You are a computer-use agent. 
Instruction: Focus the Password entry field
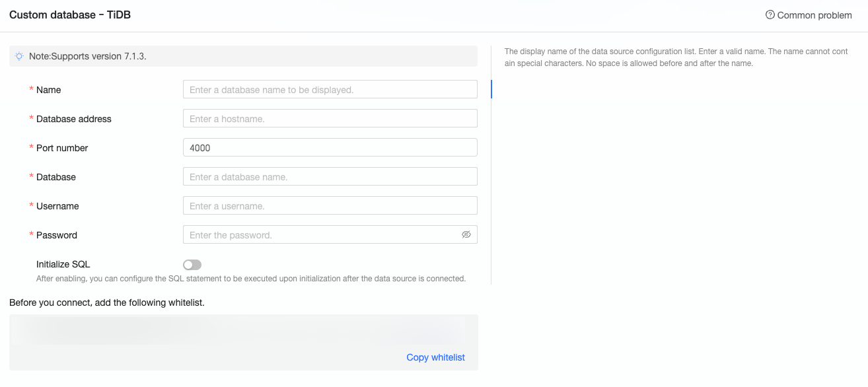(x=322, y=235)
